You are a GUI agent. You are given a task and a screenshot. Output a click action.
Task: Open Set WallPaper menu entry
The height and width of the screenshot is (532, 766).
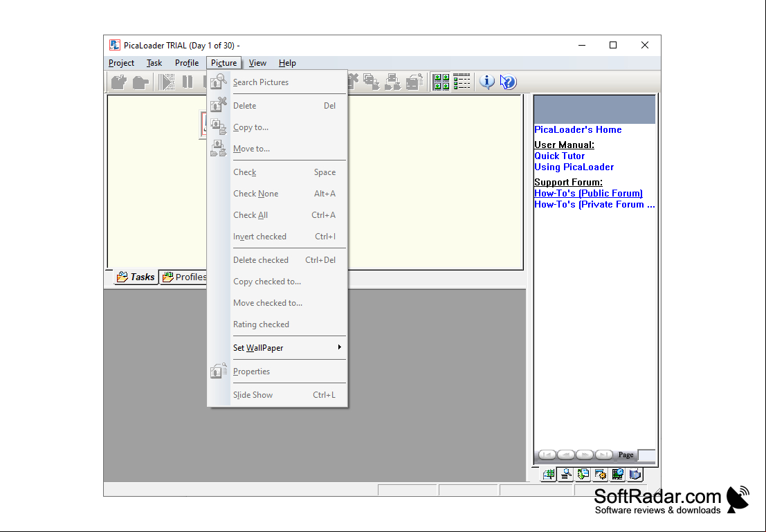[277, 348]
